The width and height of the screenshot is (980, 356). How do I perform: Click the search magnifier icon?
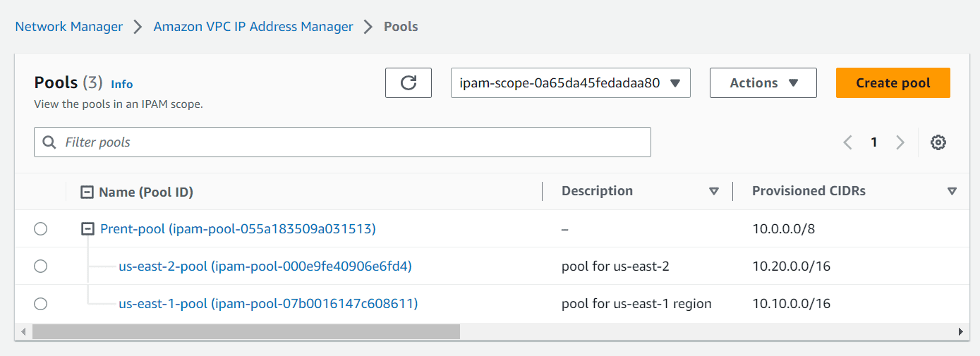49,142
